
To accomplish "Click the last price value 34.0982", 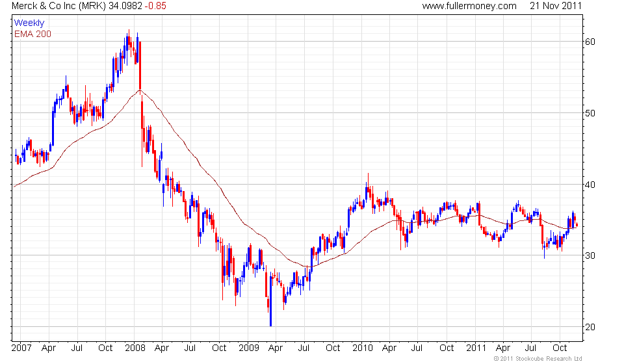I will 125,6.
